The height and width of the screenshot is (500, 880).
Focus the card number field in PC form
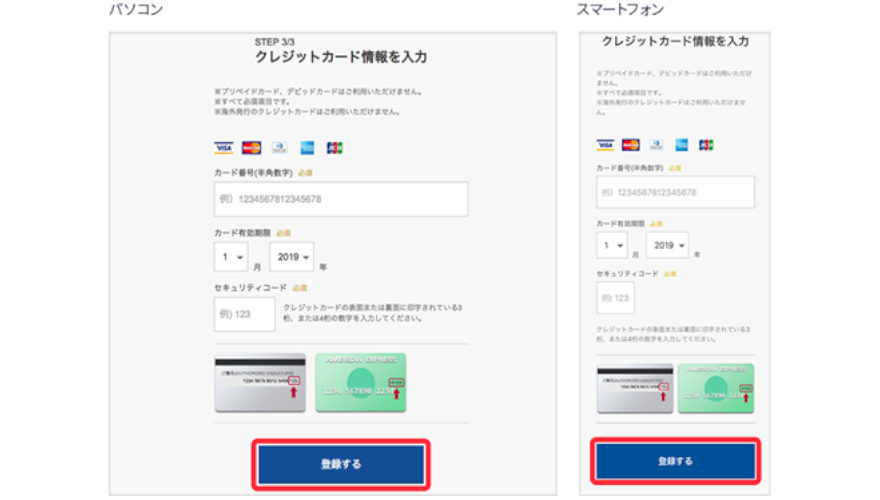click(x=341, y=199)
